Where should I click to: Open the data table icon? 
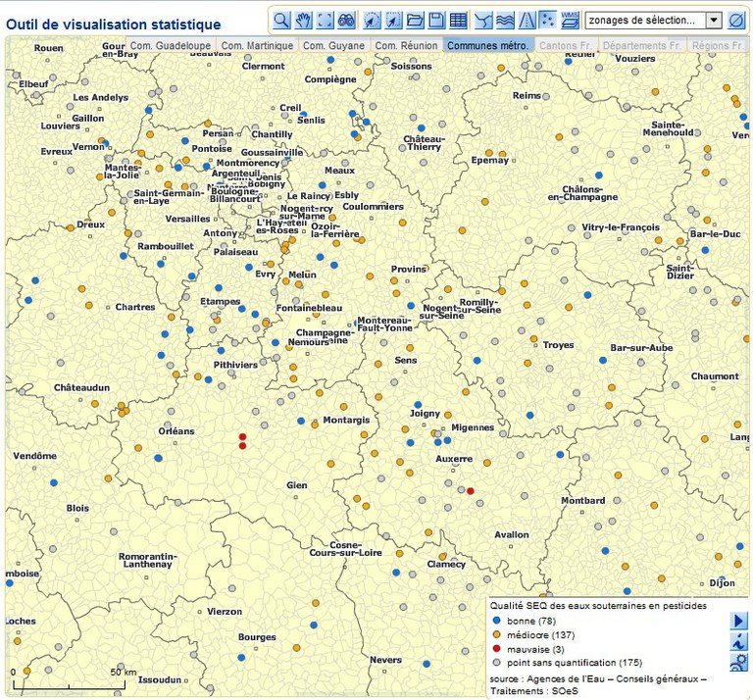458,20
